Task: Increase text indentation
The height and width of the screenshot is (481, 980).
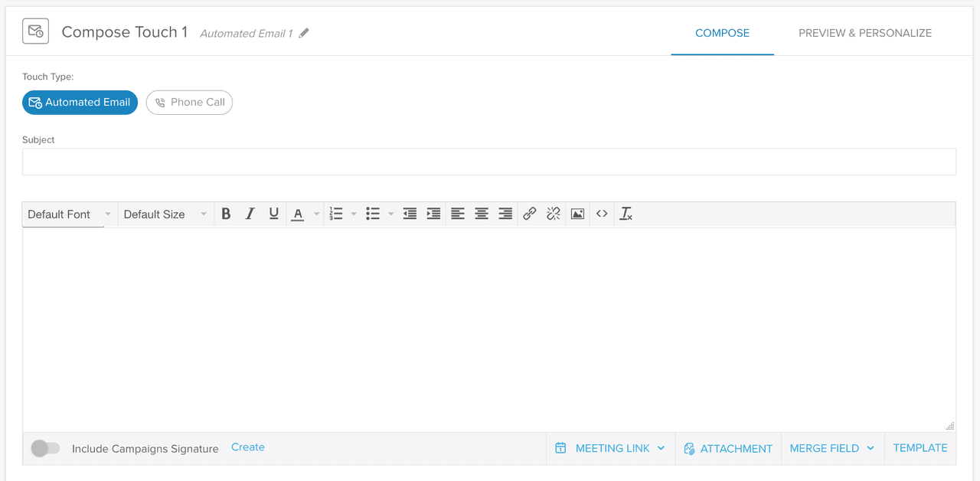Action: (433, 214)
